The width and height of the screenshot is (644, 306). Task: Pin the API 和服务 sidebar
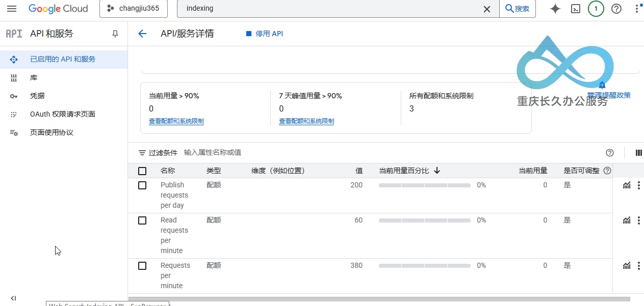[115, 34]
